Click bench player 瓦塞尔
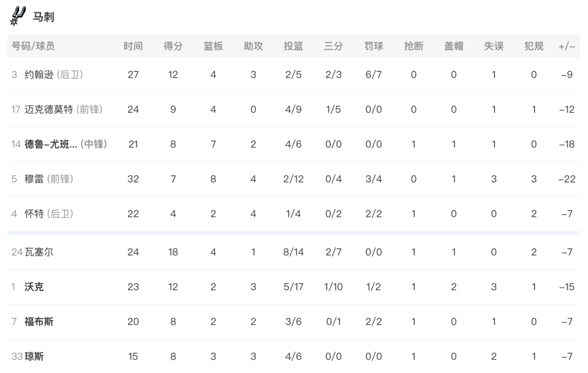 (39, 252)
